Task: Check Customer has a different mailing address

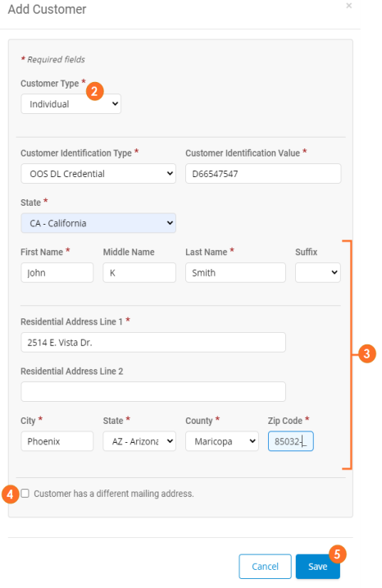Action: tap(25, 493)
